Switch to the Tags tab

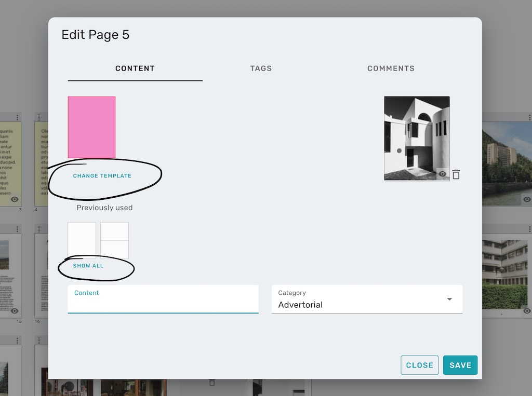point(261,68)
